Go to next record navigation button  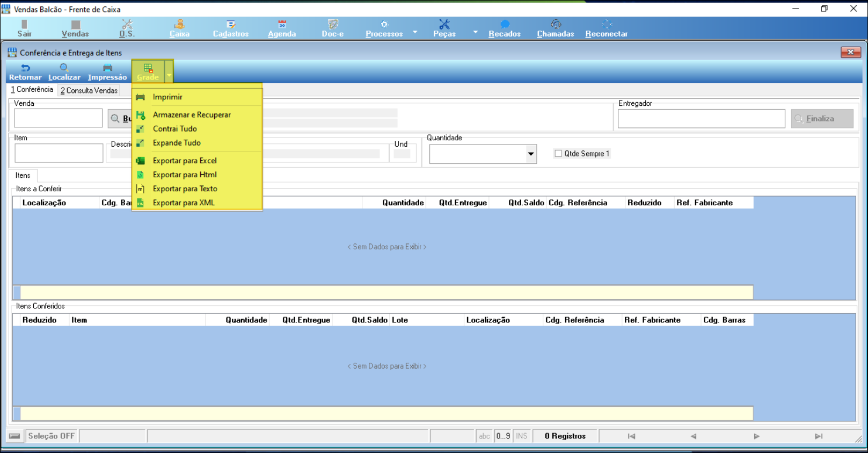[756, 436]
